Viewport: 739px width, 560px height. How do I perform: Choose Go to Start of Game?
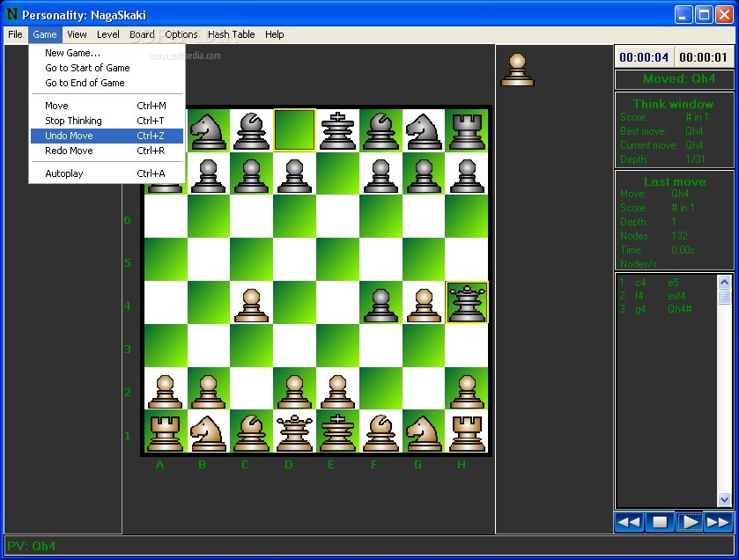pos(107,68)
